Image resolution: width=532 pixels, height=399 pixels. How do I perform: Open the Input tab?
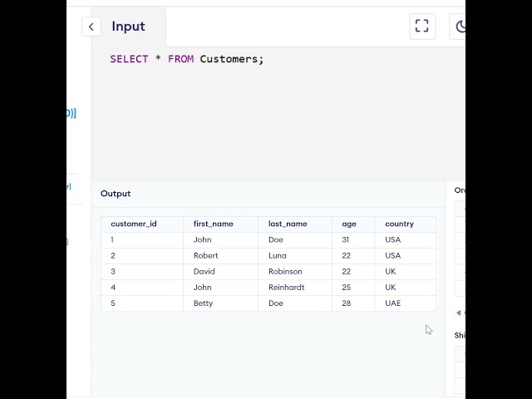coord(128,27)
